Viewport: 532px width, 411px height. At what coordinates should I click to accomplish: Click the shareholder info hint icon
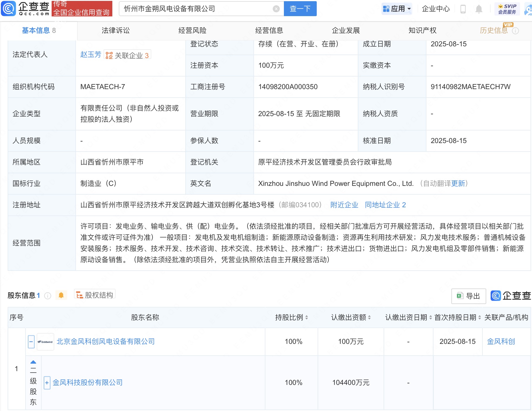48,295
